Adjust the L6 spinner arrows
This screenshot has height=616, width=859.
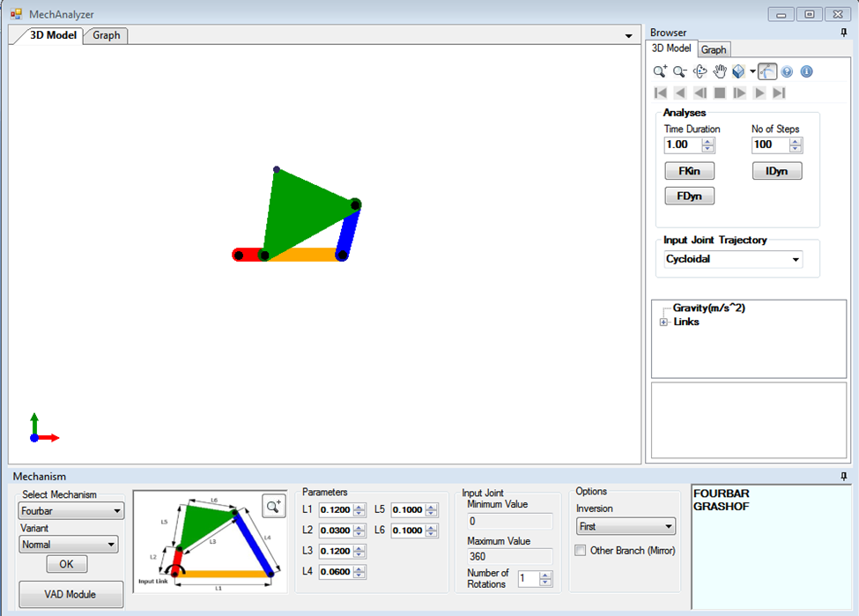point(431,531)
